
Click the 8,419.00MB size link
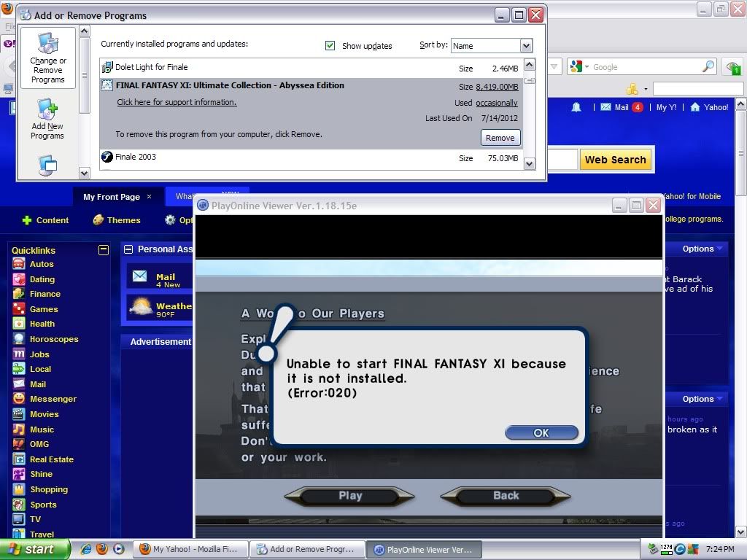pos(497,87)
